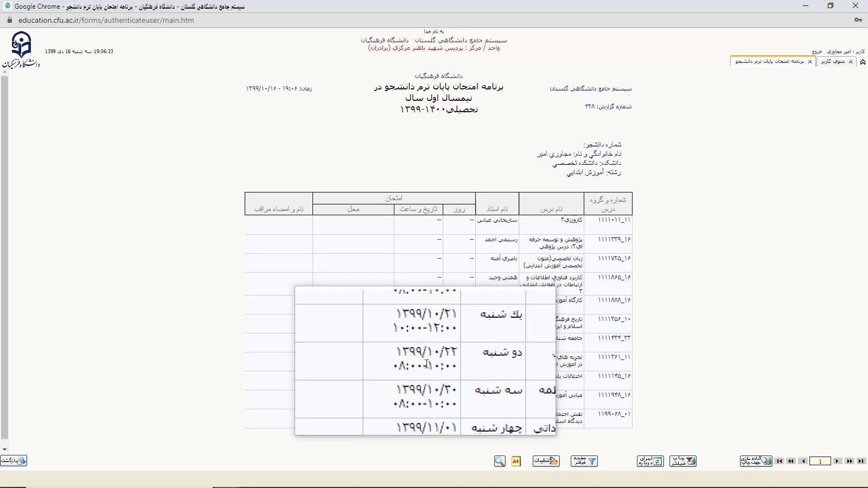Screen dimensions: 868x488
Task: Go to the previous report page arrow
Action: click(x=803, y=461)
